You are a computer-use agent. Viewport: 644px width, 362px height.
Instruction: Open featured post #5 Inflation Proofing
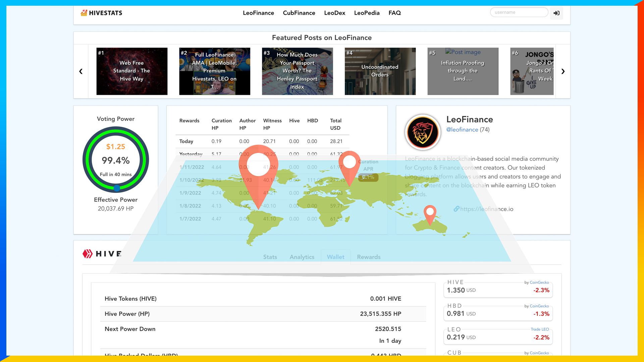point(463,71)
